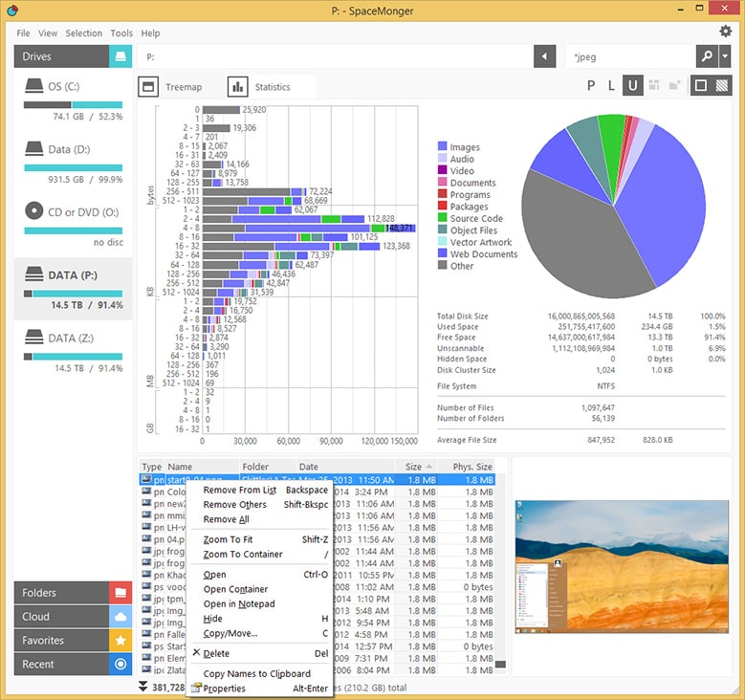Click the path back arrow button

tap(544, 56)
